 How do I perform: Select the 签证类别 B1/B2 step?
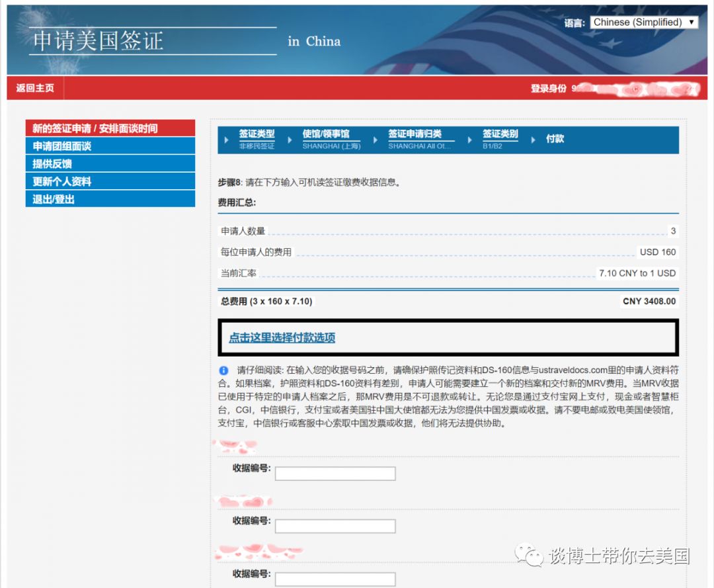click(500, 133)
